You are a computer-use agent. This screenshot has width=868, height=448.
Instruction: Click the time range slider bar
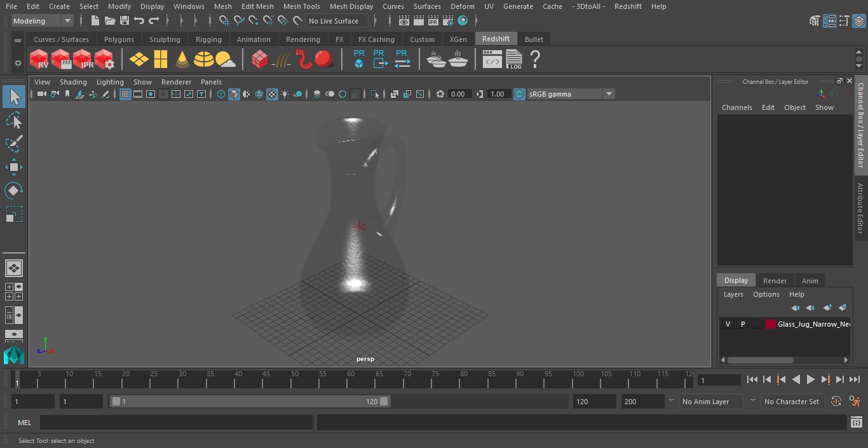pos(250,402)
